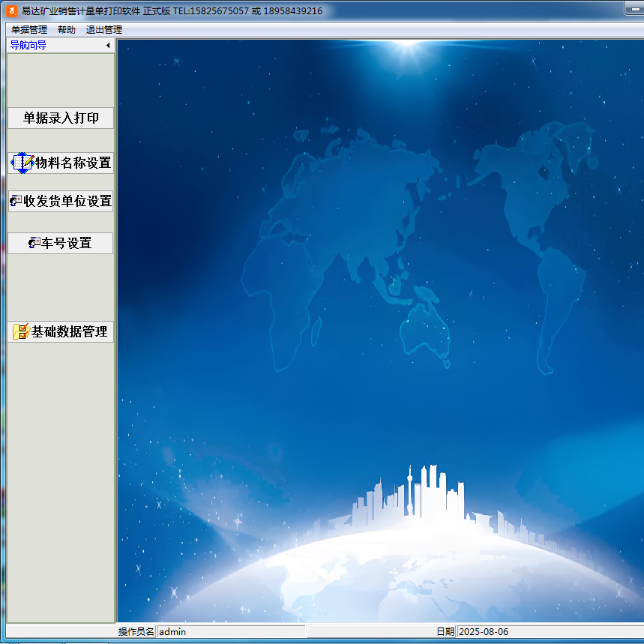Click the icon beside 车号设置
Viewport: 644px width, 644px height.
(34, 243)
